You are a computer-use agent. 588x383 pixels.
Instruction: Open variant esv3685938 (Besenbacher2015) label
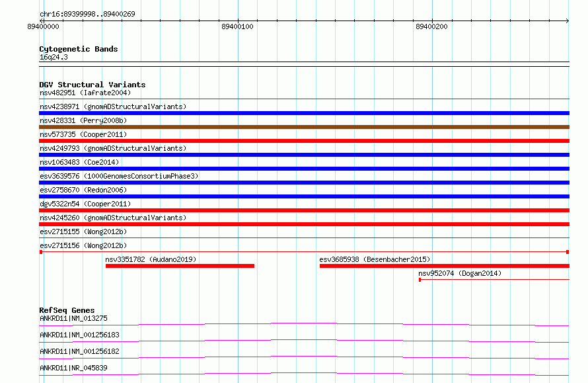375,259
